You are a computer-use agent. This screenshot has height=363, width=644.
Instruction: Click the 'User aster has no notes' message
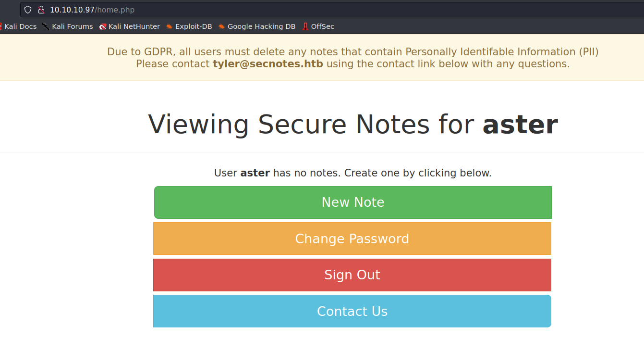point(353,173)
